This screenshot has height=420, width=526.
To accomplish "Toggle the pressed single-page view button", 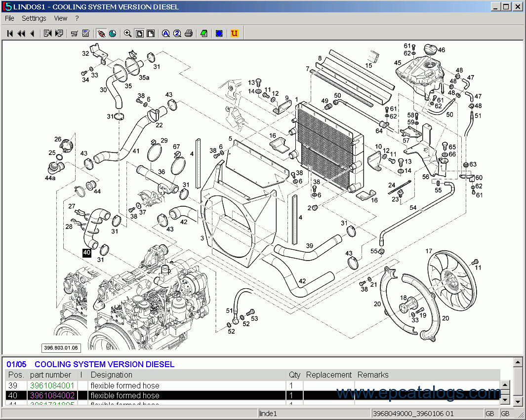I will click(x=139, y=34).
